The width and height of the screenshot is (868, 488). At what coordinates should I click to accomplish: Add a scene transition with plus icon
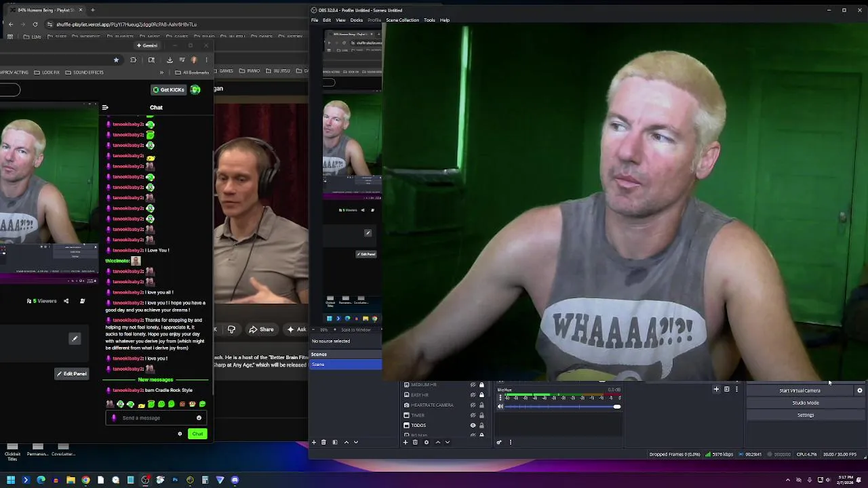click(x=716, y=389)
